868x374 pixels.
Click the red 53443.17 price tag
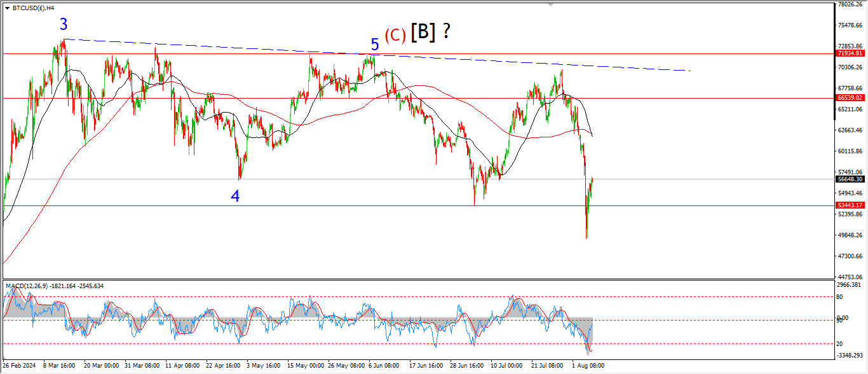point(850,205)
